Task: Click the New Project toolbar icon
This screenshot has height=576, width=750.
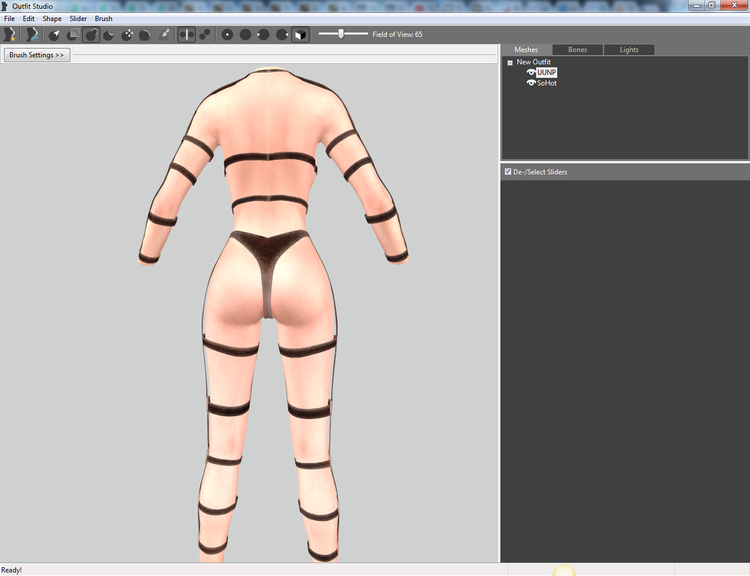Action: (10, 34)
